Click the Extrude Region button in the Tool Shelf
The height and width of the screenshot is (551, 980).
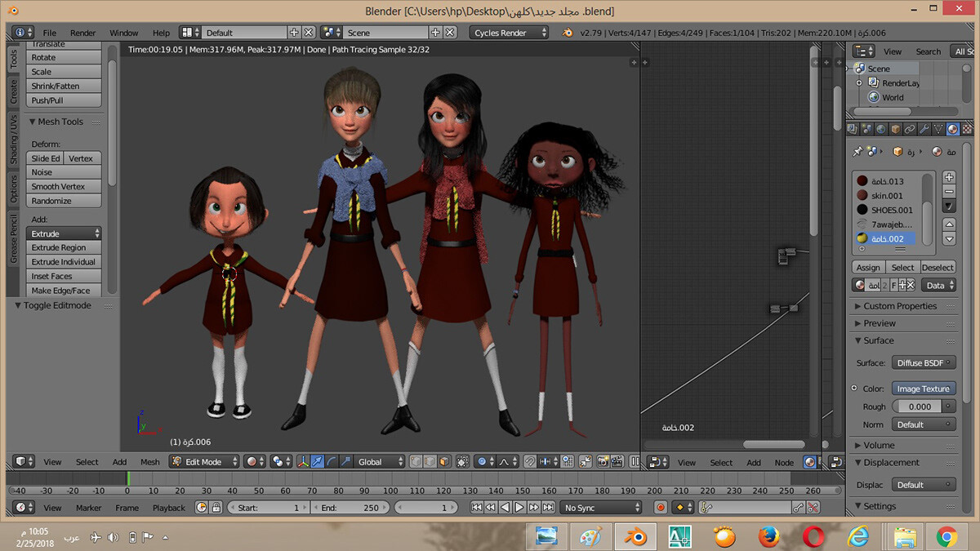[65, 247]
